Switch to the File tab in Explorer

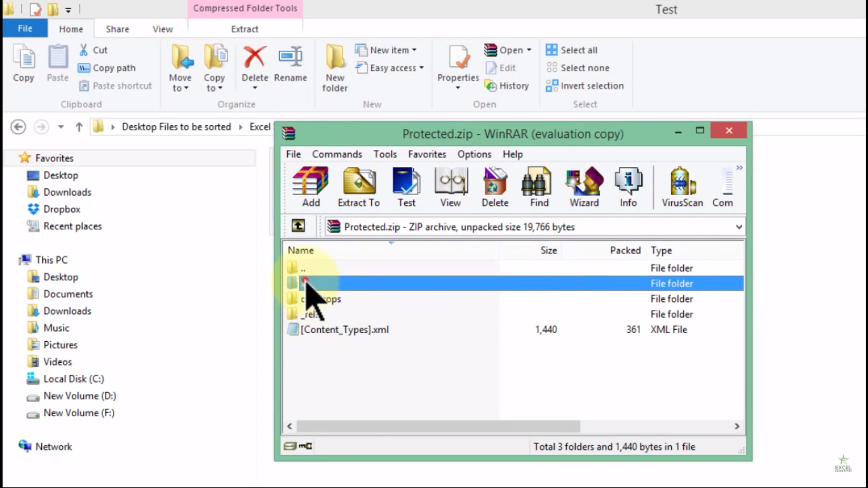pos(25,29)
